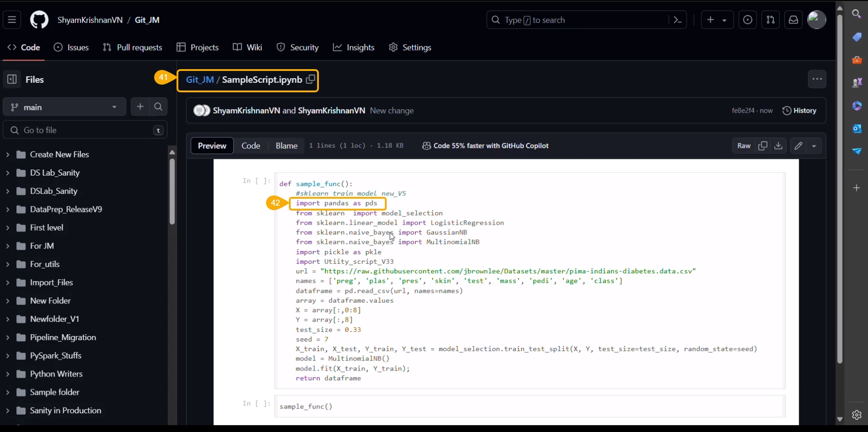The height and width of the screenshot is (432, 868).
Task: Click the Git_JM breadcrumb link
Action: point(200,80)
